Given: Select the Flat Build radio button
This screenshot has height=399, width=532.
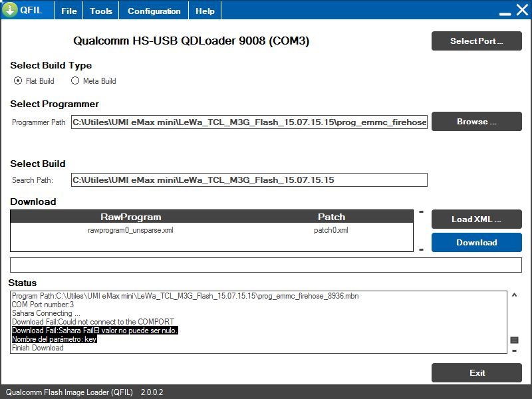Looking at the screenshot, I should [x=18, y=80].
